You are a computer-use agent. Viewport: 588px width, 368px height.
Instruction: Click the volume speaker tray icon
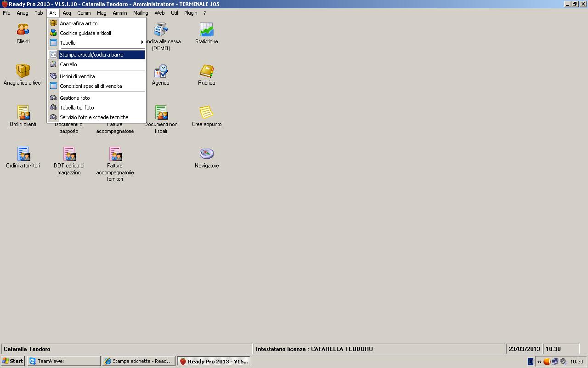click(563, 362)
